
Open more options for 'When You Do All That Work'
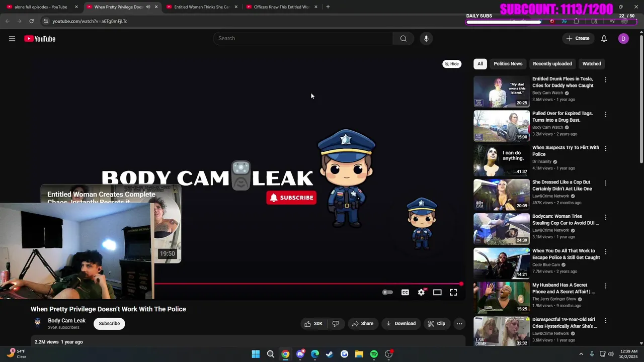tap(605, 251)
